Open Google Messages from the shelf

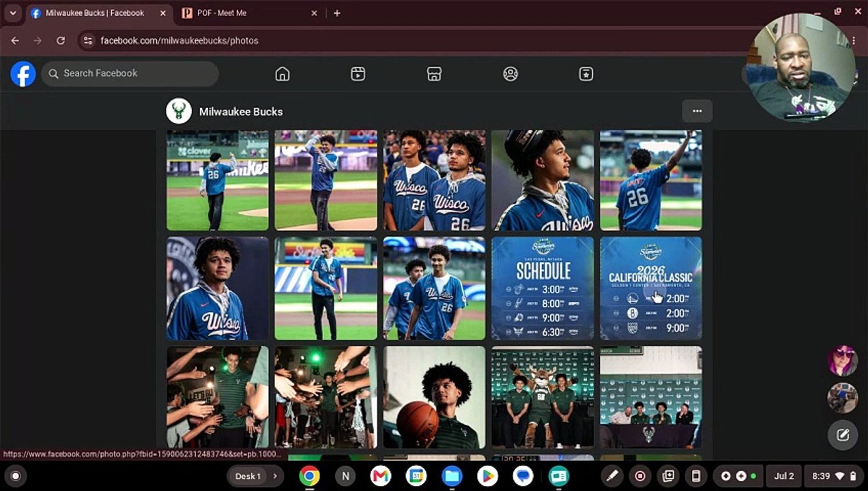click(523, 476)
